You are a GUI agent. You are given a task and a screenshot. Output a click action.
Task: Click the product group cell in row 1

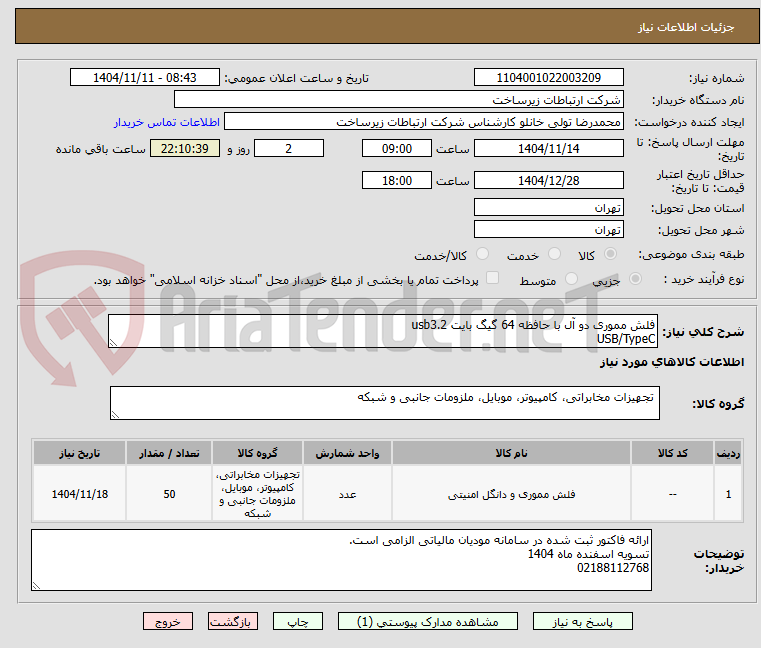tap(257, 494)
